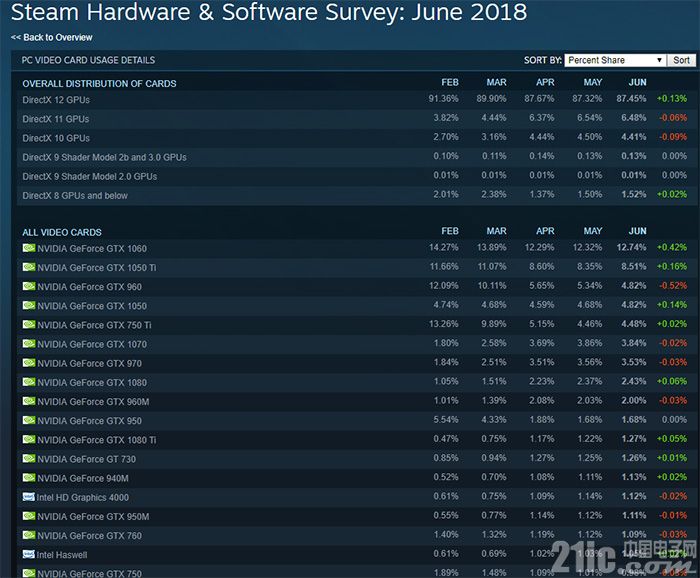Screen dimensions: 700x578
Task: Open the Percent Share sort dropdown
Action: (615, 60)
